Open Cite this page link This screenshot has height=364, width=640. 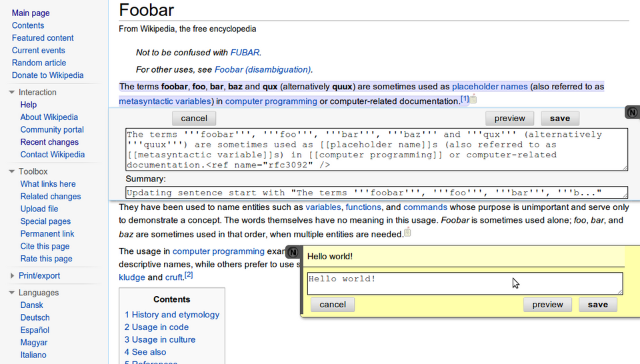[45, 247]
